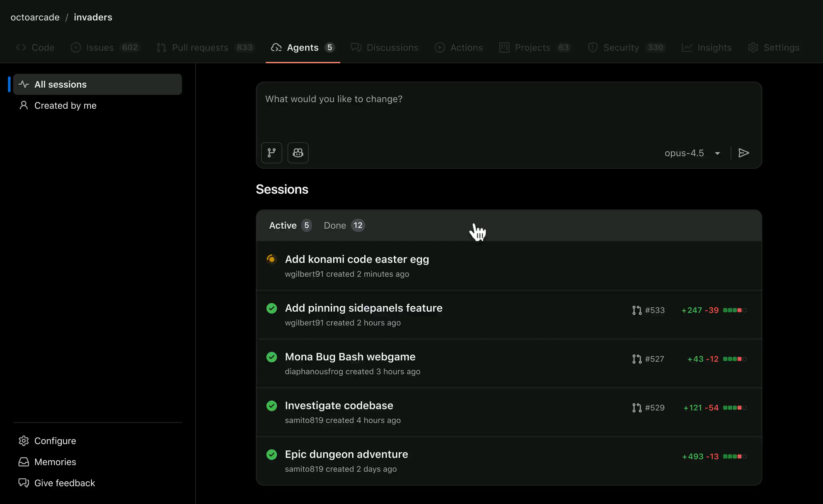Click the green check beside Epic dungeon adventure
The image size is (823, 504).
click(x=272, y=454)
